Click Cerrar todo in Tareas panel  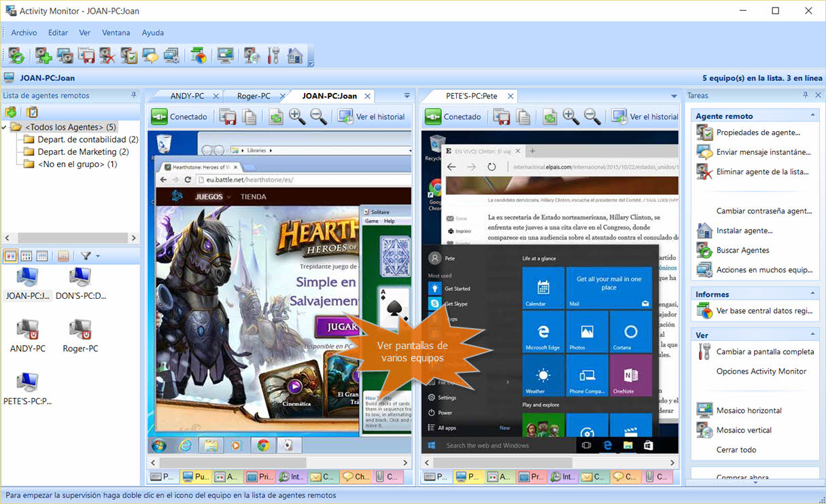(x=736, y=450)
